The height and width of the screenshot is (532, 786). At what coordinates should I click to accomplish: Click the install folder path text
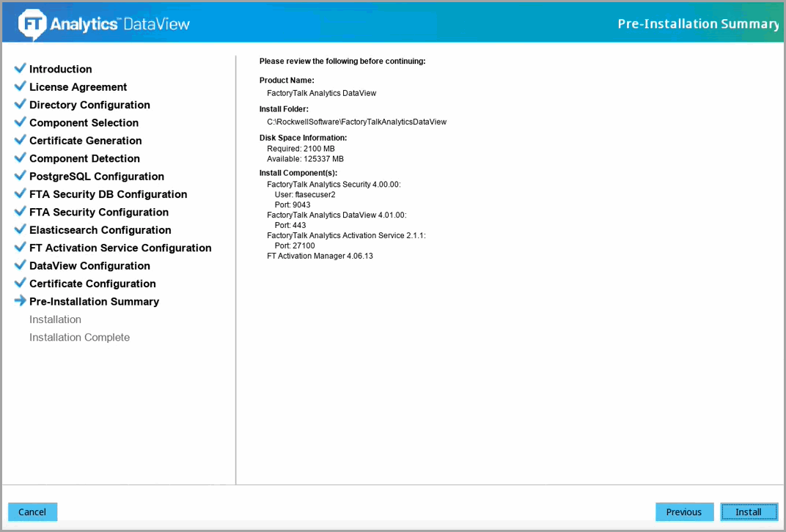click(356, 122)
